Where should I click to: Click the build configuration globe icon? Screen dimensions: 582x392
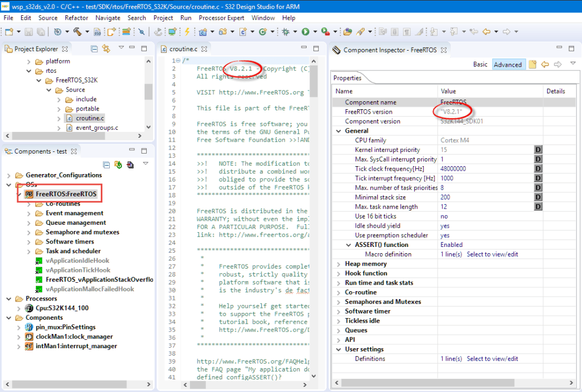pos(57,32)
